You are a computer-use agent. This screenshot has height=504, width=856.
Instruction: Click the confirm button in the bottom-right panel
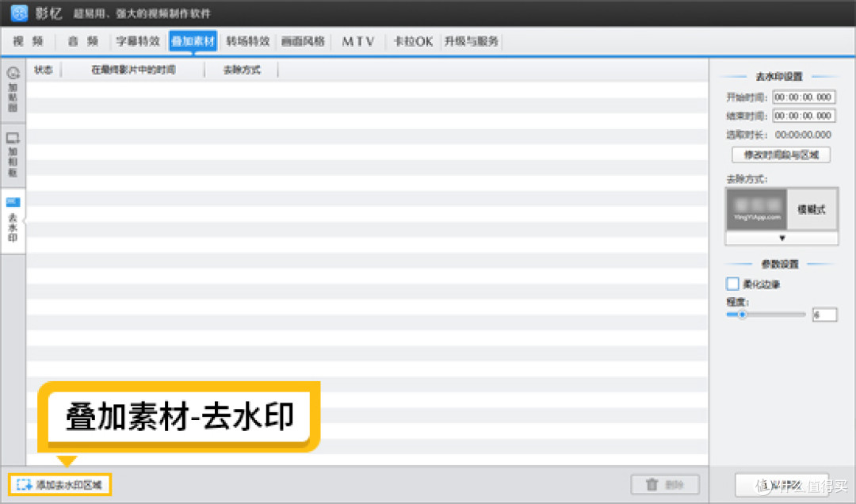(781, 484)
